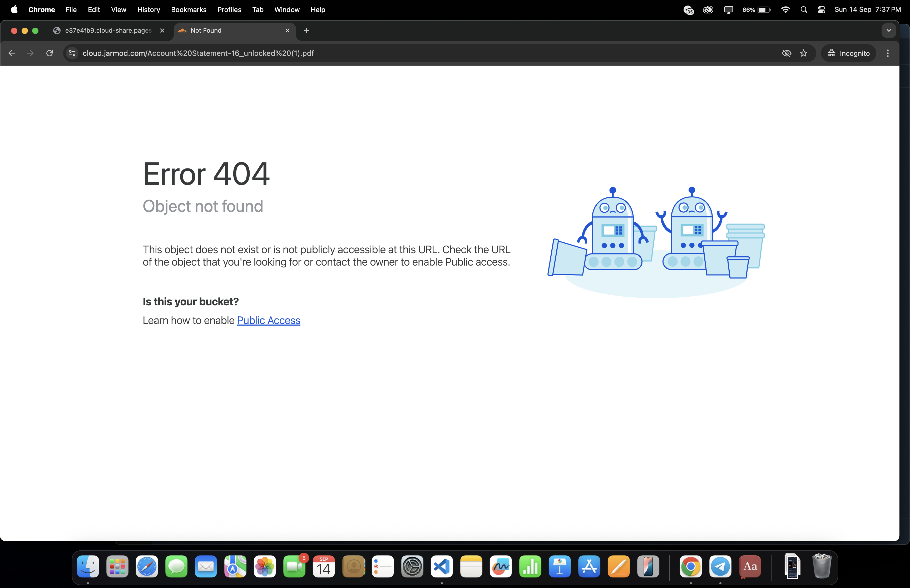Open the Incognito profile button

pyautogui.click(x=849, y=53)
